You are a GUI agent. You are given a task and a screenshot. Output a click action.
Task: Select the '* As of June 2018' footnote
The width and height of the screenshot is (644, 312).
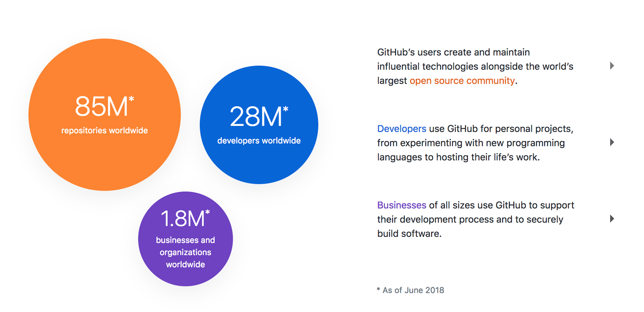410,290
